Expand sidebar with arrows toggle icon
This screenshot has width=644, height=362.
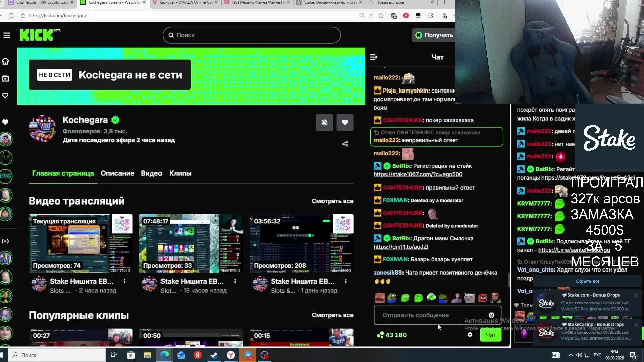(5, 241)
